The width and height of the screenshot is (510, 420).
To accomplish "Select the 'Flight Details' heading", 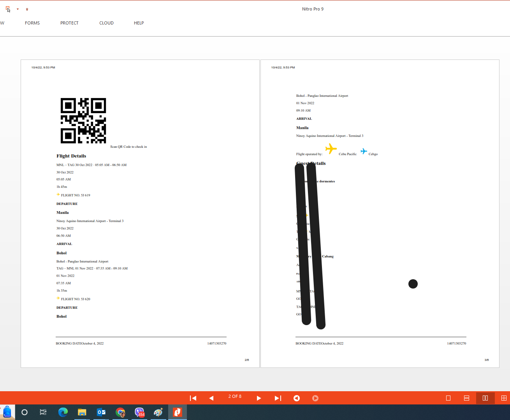I will [71, 156].
